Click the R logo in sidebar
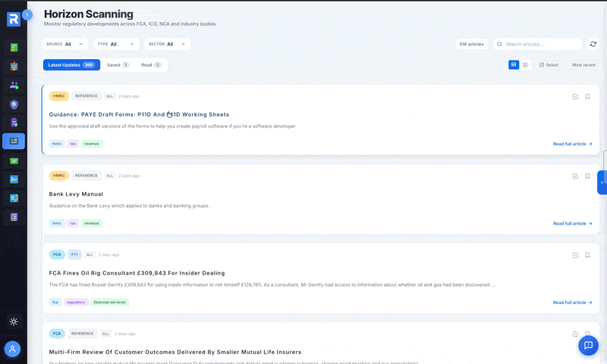Image resolution: width=607 pixels, height=364 pixels. pos(14,19)
